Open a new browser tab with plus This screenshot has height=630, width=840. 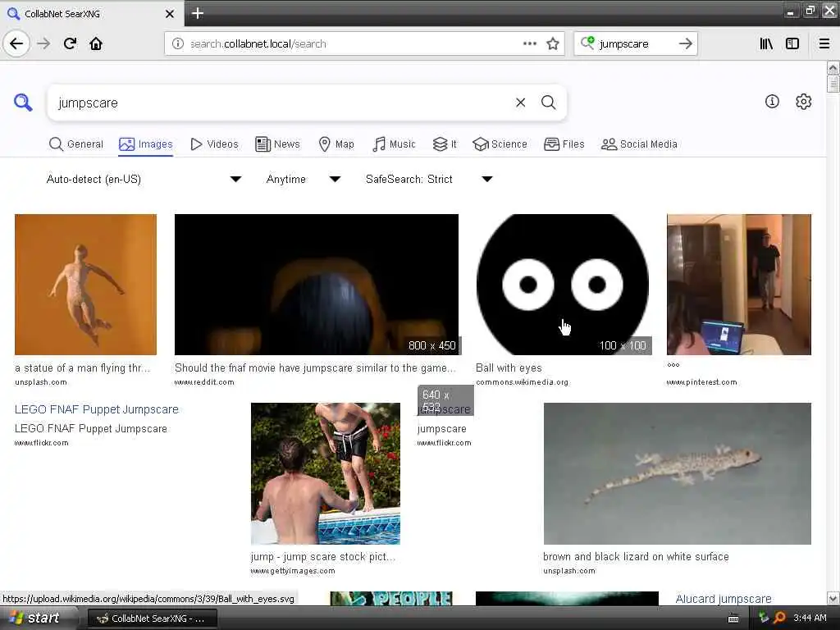pyautogui.click(x=198, y=13)
